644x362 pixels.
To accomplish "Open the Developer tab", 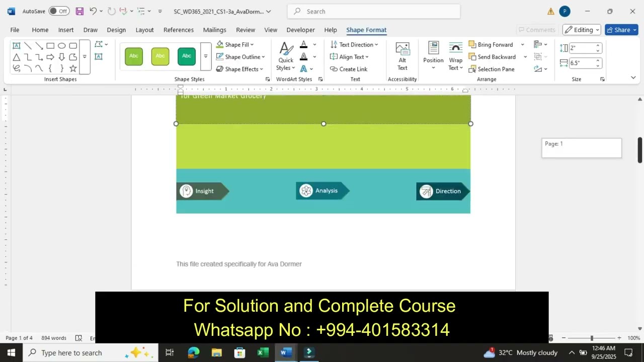I will click(x=300, y=30).
